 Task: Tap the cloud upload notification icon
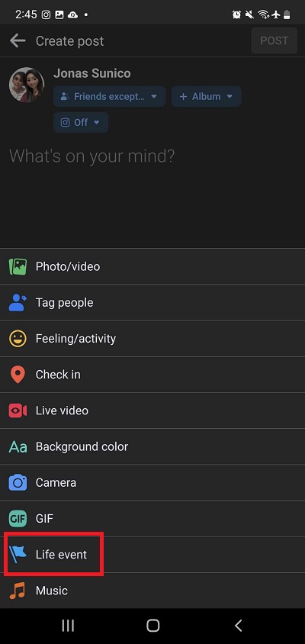72,14
